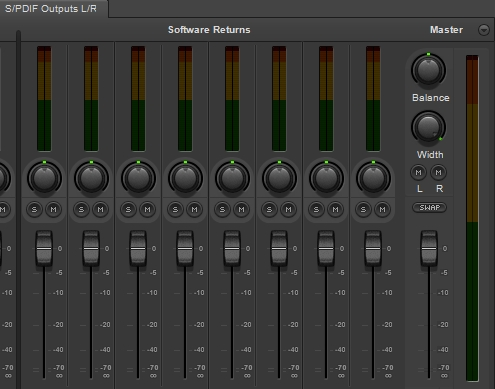Click the Master output level meter

point(472,218)
